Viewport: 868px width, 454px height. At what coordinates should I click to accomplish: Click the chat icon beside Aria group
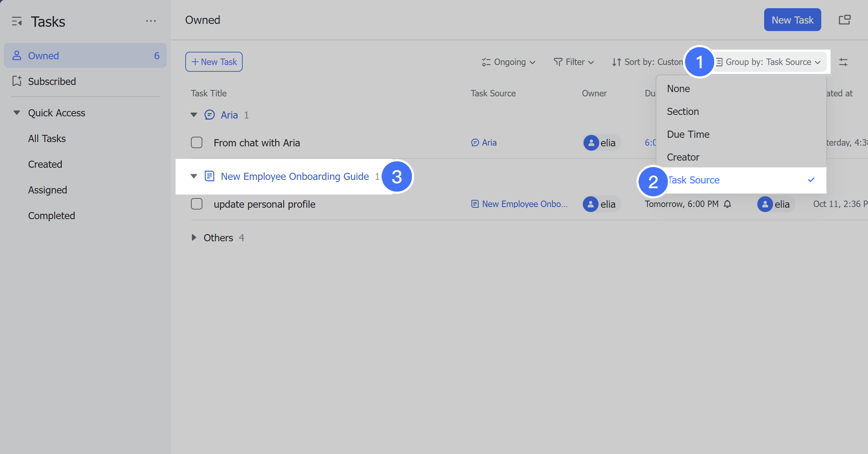point(210,115)
